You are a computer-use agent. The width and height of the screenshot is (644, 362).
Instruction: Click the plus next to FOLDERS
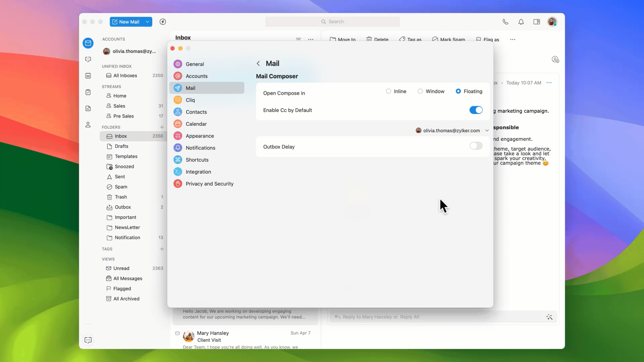162,127
